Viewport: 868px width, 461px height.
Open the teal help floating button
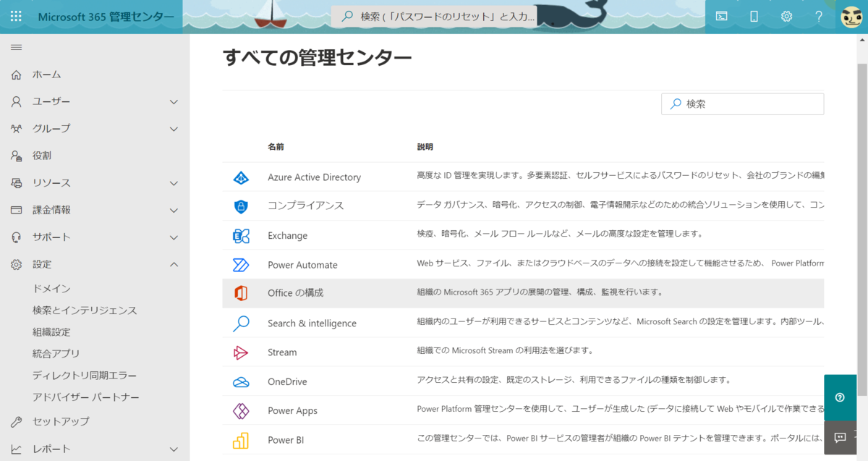pos(840,397)
